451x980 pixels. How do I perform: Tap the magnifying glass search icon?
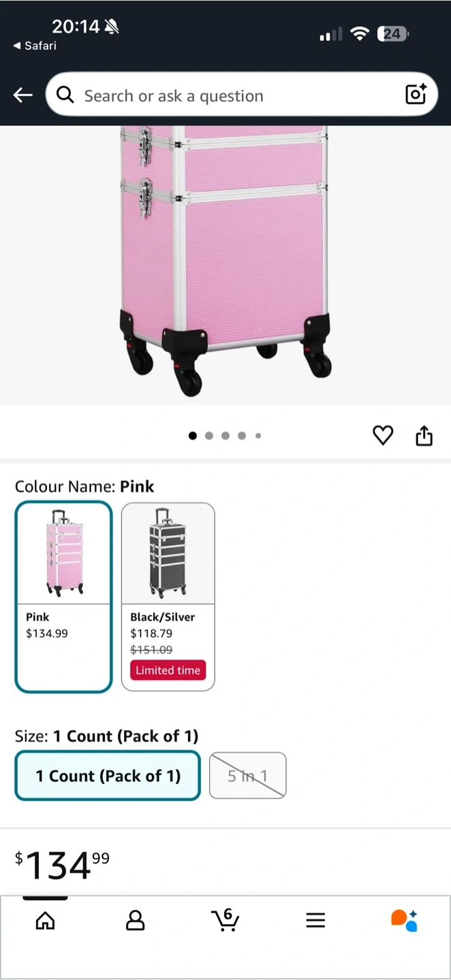pyautogui.click(x=65, y=95)
